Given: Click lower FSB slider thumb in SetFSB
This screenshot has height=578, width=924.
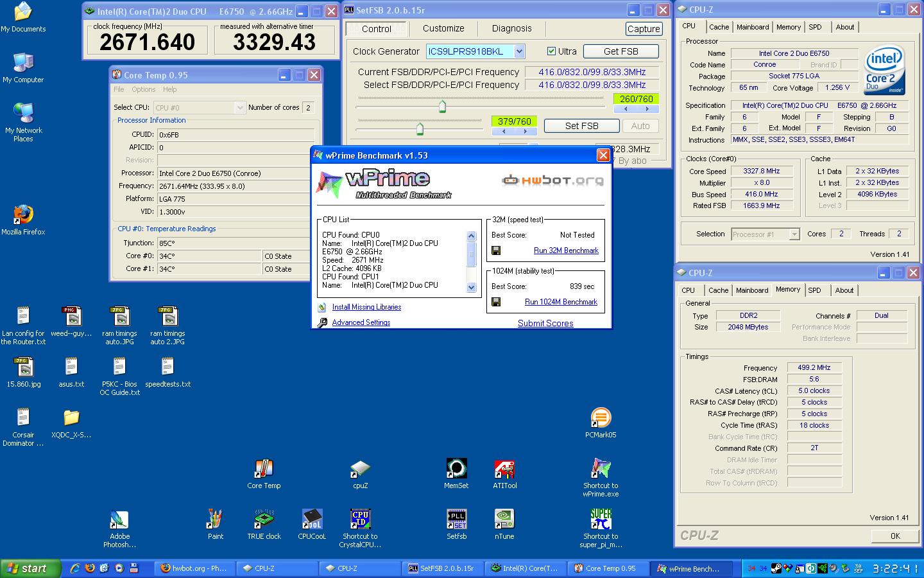Looking at the screenshot, I should pos(420,128).
